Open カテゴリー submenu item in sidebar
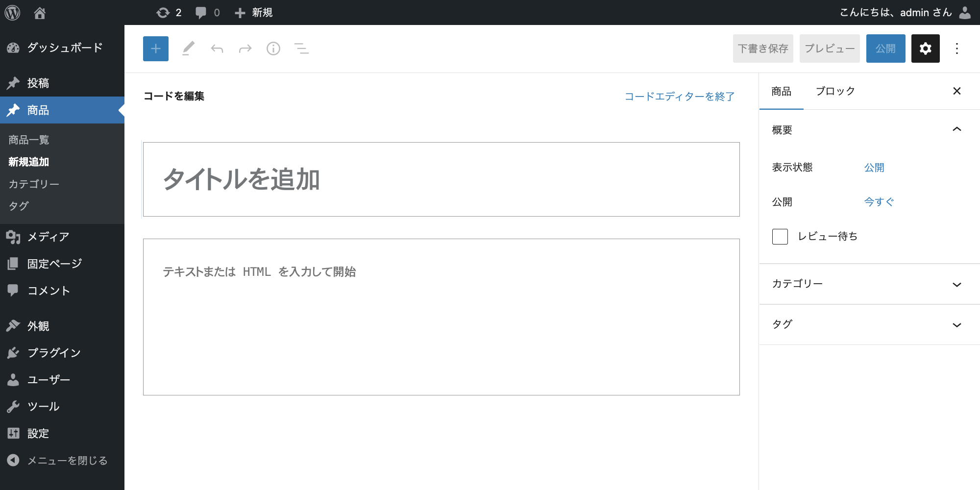The height and width of the screenshot is (490, 980). tap(34, 184)
